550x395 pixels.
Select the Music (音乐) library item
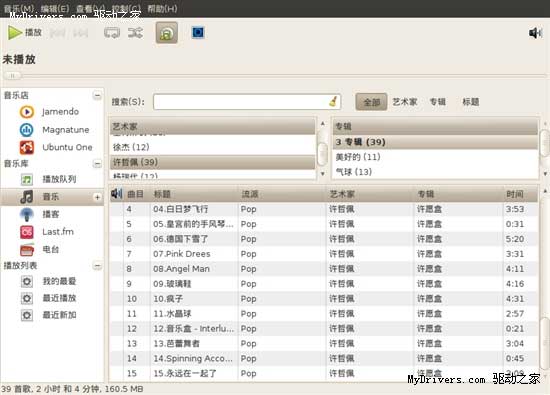52,197
